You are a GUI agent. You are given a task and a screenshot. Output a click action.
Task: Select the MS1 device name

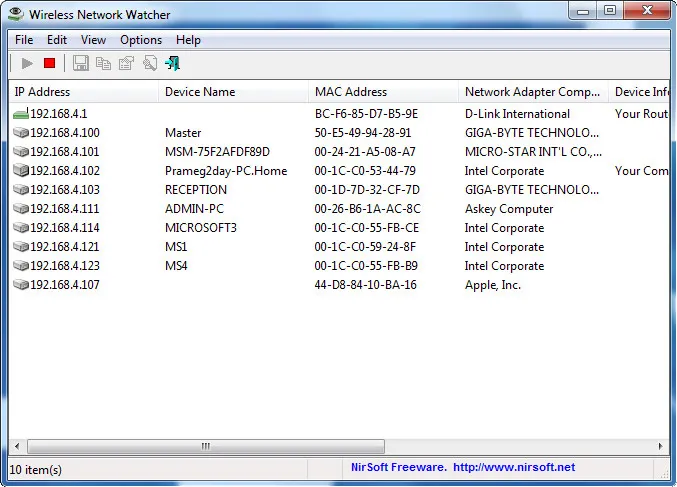pos(176,247)
